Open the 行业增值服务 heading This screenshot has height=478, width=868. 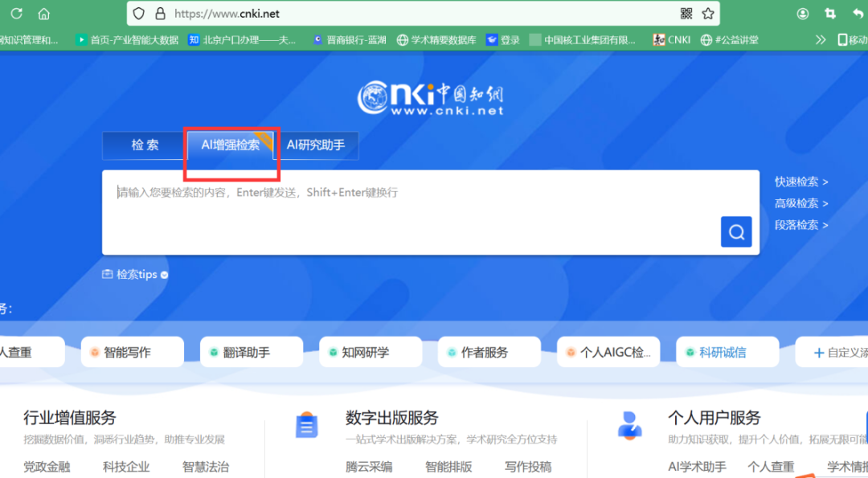tap(70, 418)
